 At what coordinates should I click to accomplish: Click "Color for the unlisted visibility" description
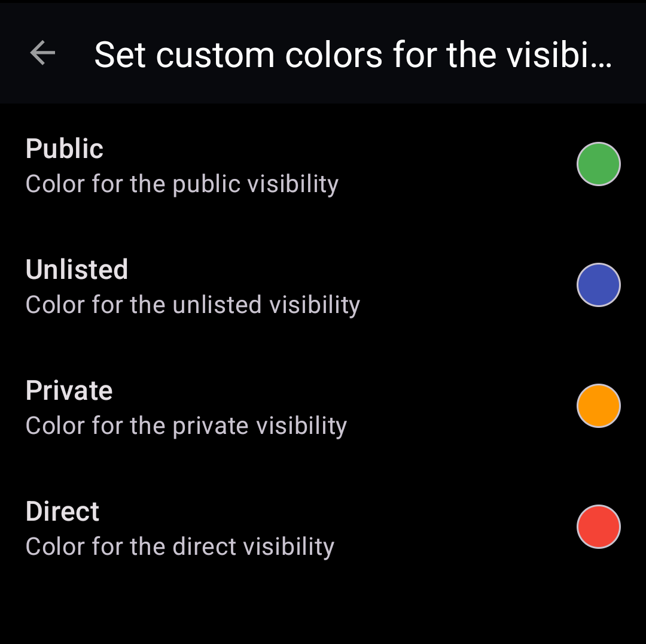pyautogui.click(x=193, y=305)
